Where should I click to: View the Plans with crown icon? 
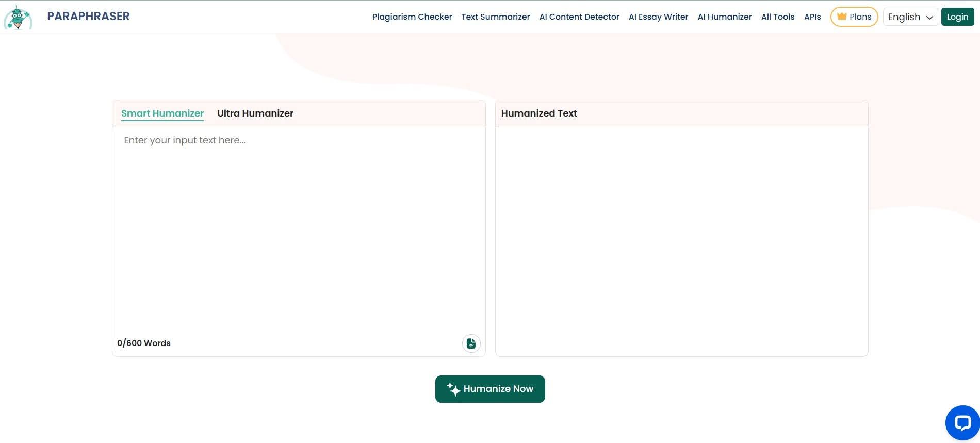coord(854,17)
